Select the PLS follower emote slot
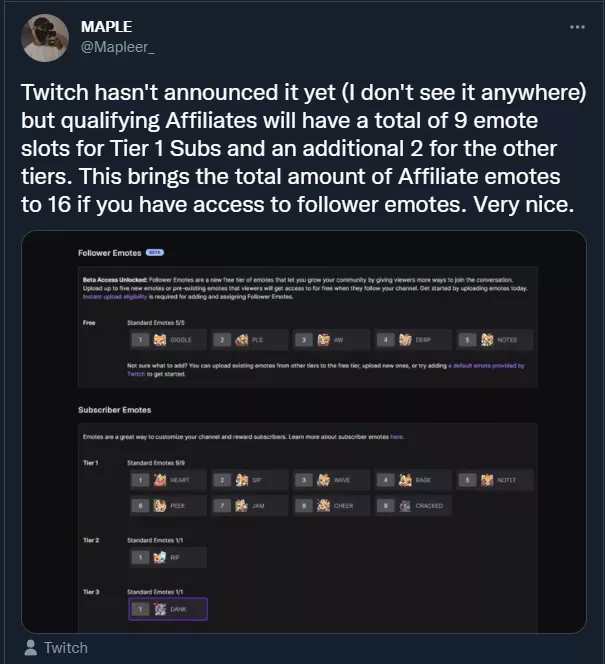 pyautogui.click(x=249, y=340)
